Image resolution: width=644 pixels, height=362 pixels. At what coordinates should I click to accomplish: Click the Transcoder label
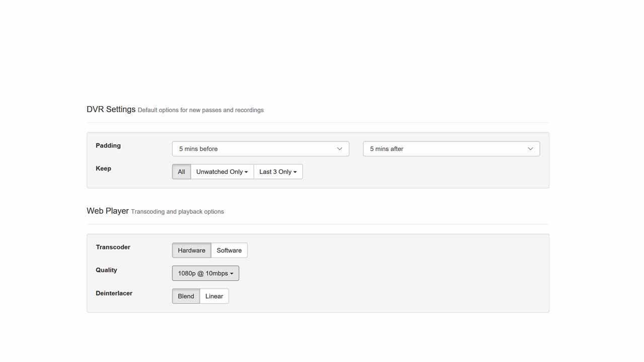(x=113, y=247)
